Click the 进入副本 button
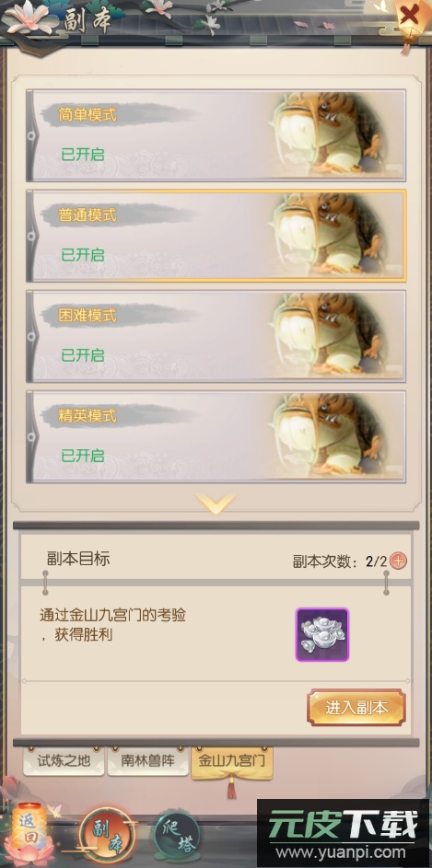 [x=356, y=708]
